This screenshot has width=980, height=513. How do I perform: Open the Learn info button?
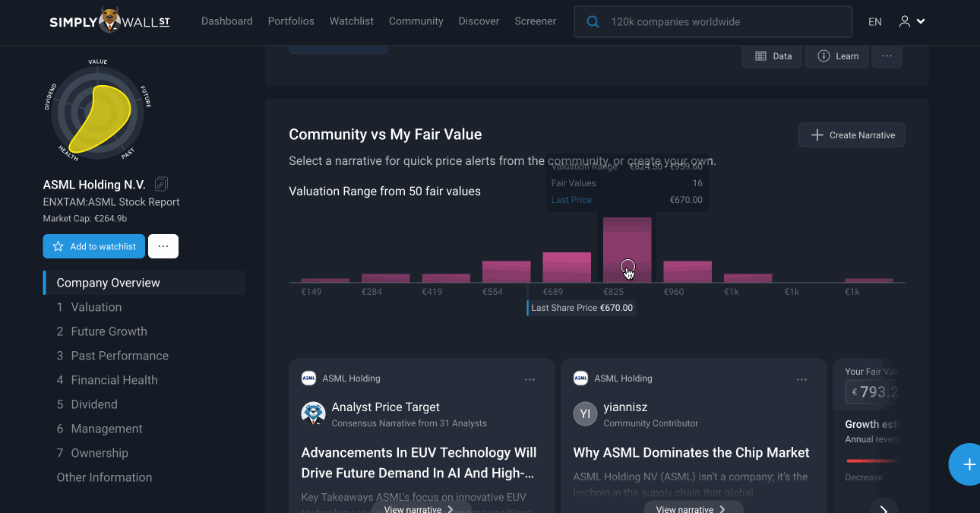[837, 56]
